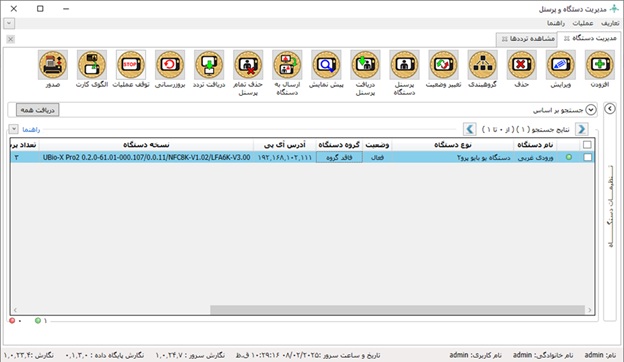Sort by وضعیت column header

coord(377,145)
